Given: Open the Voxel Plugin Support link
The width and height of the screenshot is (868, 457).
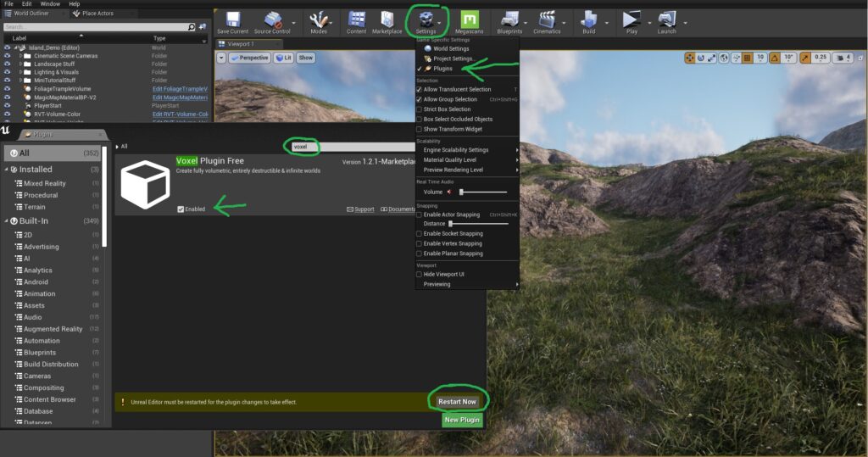Looking at the screenshot, I should [360, 209].
